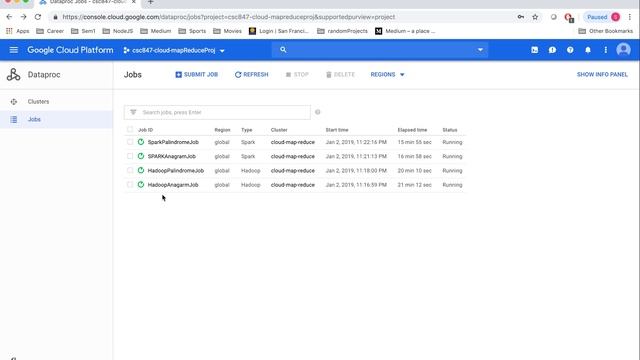Image resolution: width=640 pixels, height=360 pixels.
Task: Open the HadoopPalindromeJob job link
Action: pyautogui.click(x=176, y=171)
